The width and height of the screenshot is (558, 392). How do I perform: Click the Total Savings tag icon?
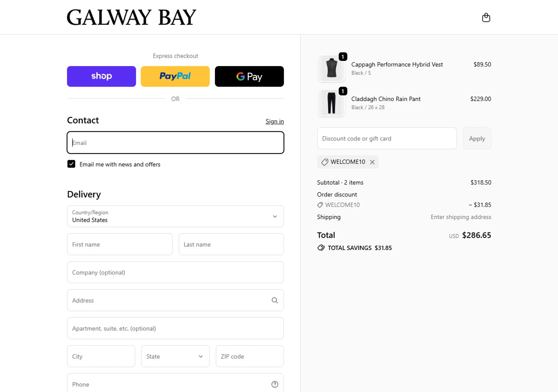click(x=321, y=248)
